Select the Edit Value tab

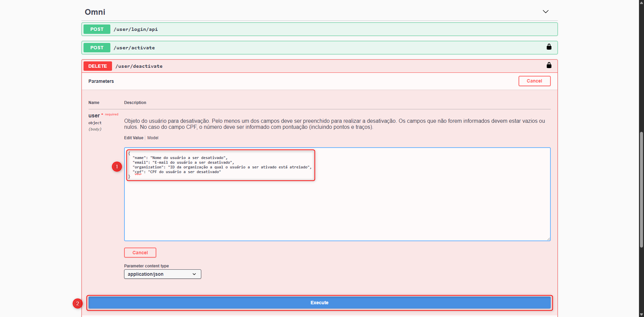pyautogui.click(x=133, y=138)
